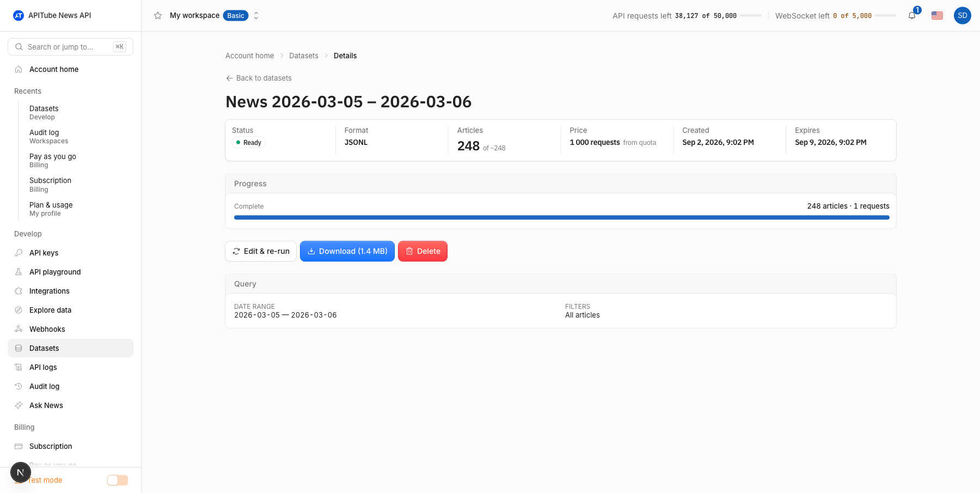Click the Complete progress bar

point(562,217)
